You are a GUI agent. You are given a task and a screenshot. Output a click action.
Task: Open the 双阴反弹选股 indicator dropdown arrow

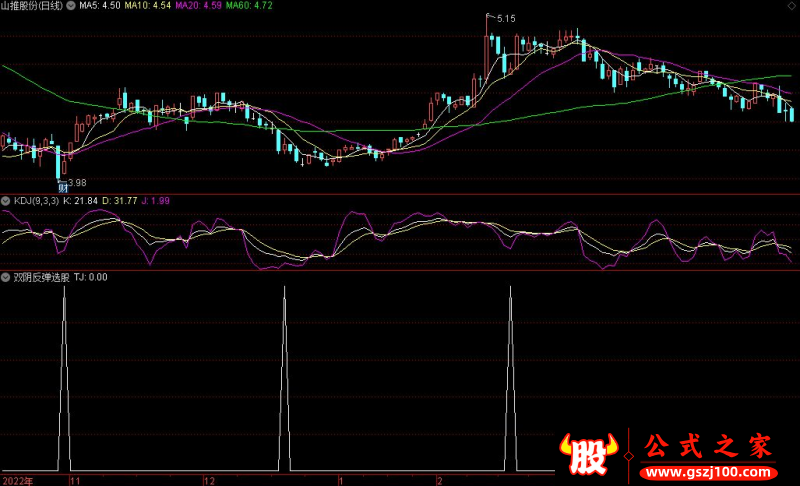[6, 277]
